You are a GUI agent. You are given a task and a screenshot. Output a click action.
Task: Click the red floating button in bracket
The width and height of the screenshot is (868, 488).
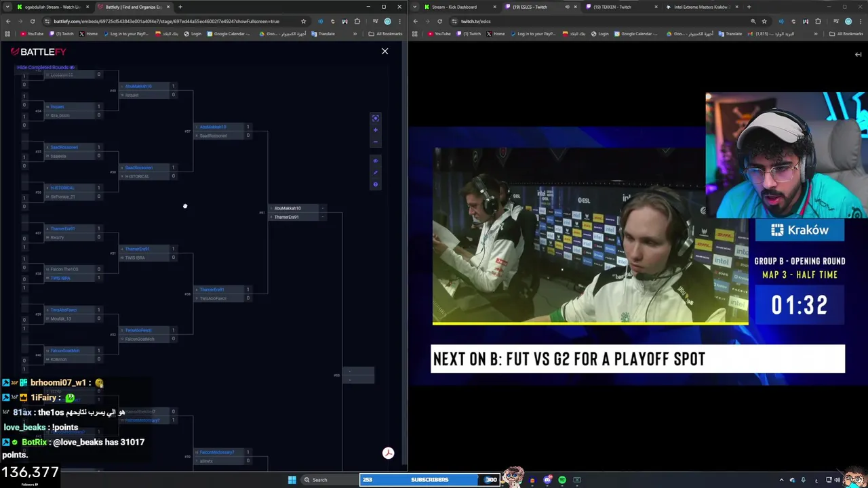click(x=388, y=453)
